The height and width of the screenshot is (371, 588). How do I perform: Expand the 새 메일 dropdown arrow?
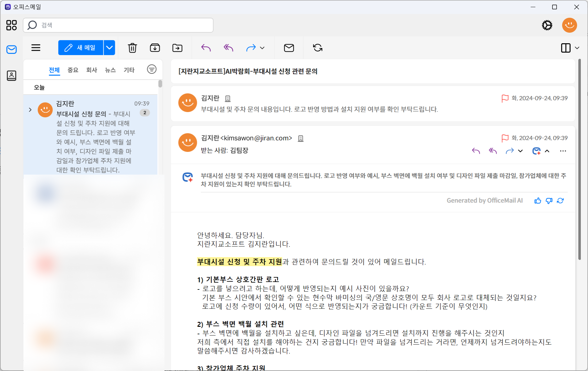109,48
